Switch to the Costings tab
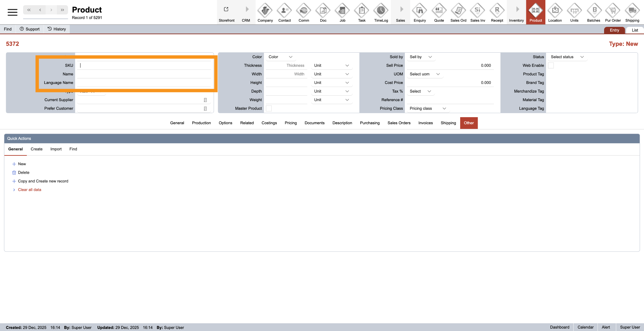 (x=269, y=123)
